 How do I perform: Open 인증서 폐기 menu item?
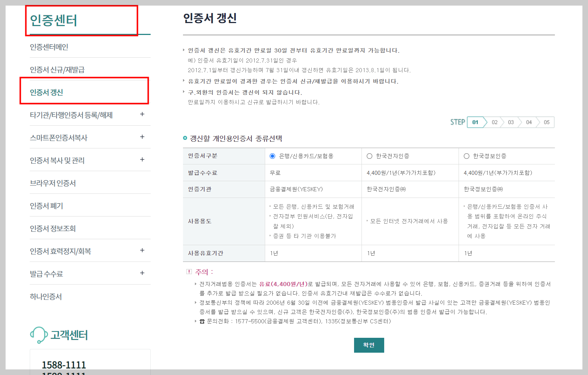point(46,206)
